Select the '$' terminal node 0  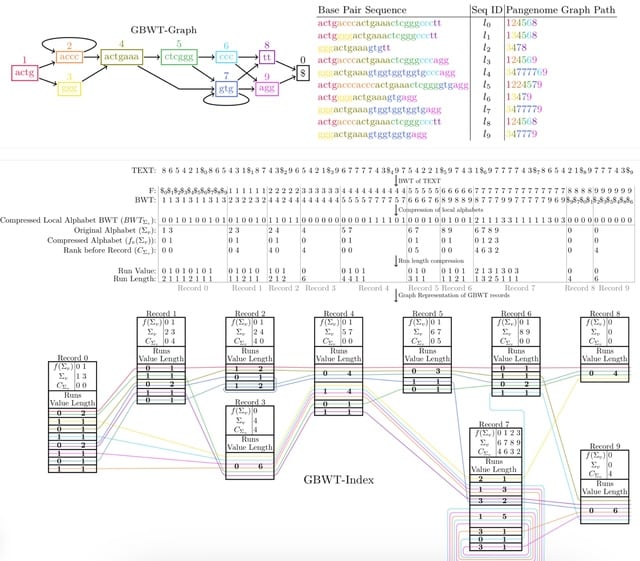coord(303,74)
